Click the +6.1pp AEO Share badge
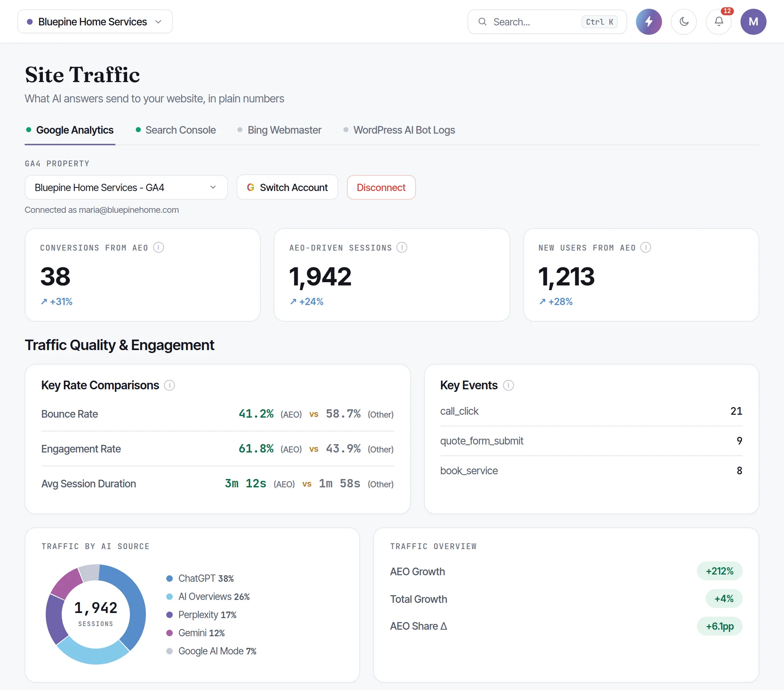The image size is (784, 690). 719,626
